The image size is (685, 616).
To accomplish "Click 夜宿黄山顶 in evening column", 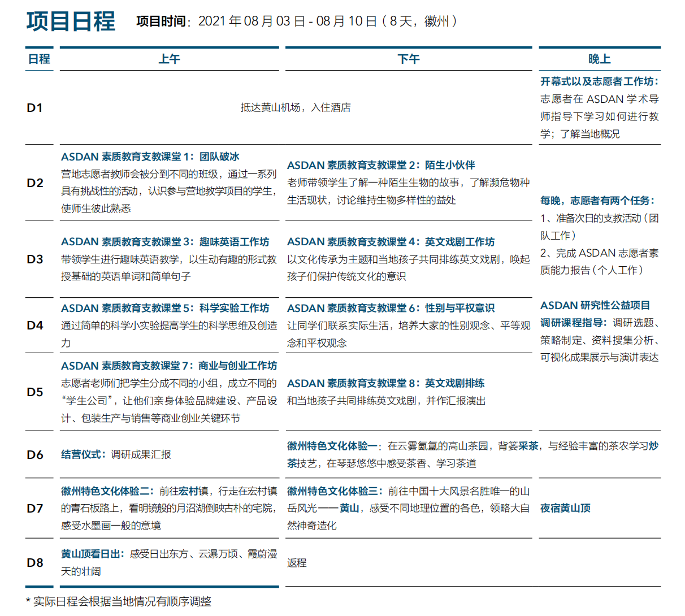I will pos(565,508).
